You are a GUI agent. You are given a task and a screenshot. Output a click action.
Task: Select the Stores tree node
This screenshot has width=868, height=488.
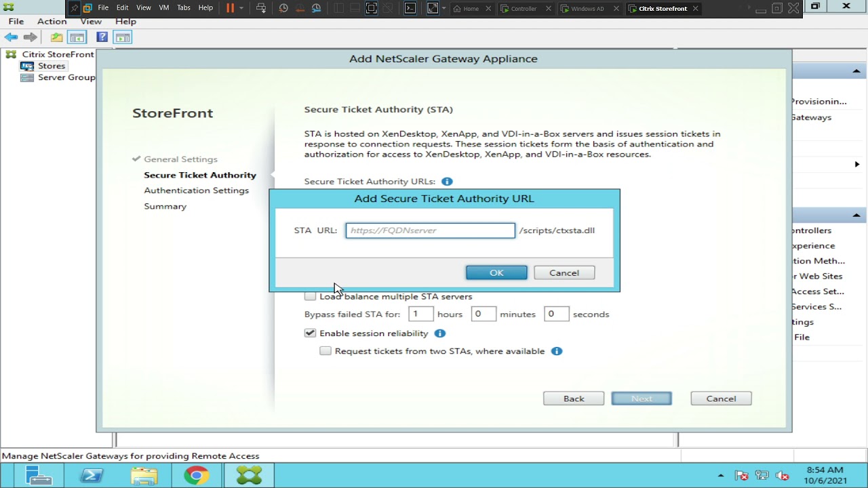[x=52, y=66]
